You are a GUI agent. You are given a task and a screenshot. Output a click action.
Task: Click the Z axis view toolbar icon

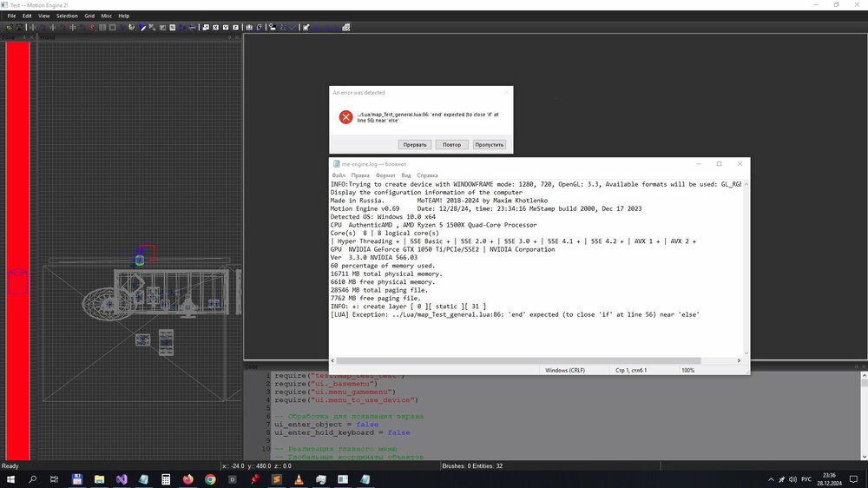click(x=235, y=27)
